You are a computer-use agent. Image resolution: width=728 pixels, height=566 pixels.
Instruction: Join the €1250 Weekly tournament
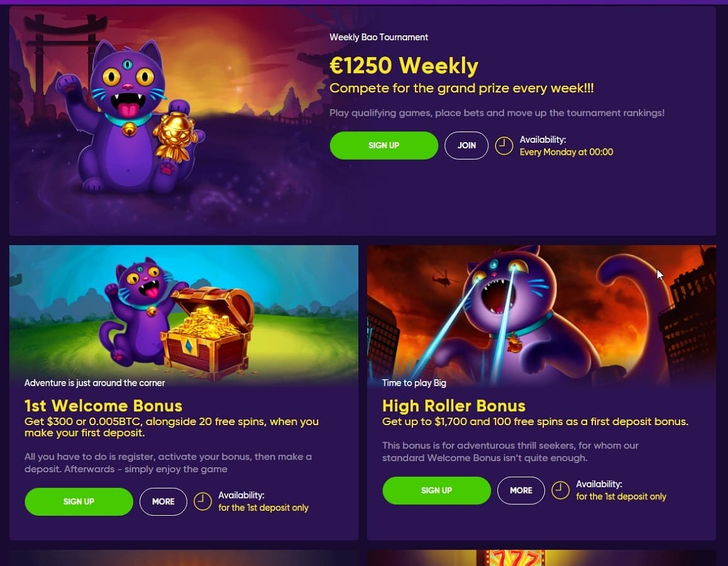tap(466, 145)
